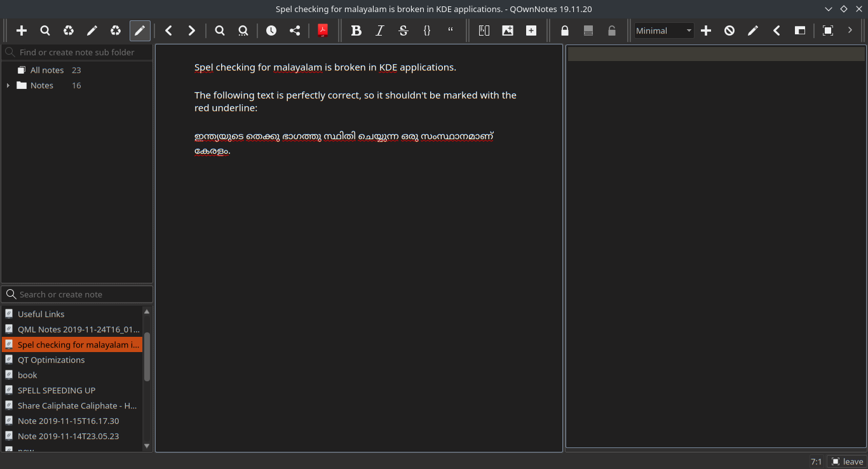
Task: Click the boxed plus icon right of the image icon
Action: point(531,31)
